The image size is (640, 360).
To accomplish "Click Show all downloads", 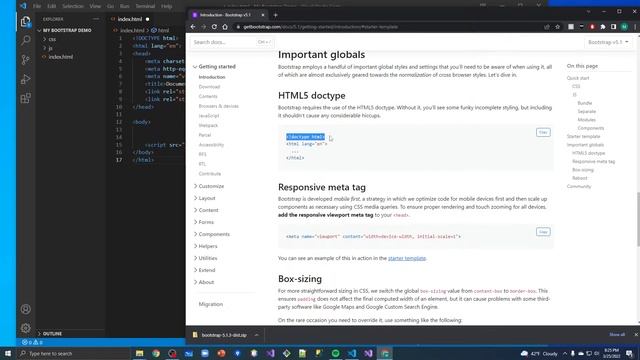I will [x=617, y=334].
